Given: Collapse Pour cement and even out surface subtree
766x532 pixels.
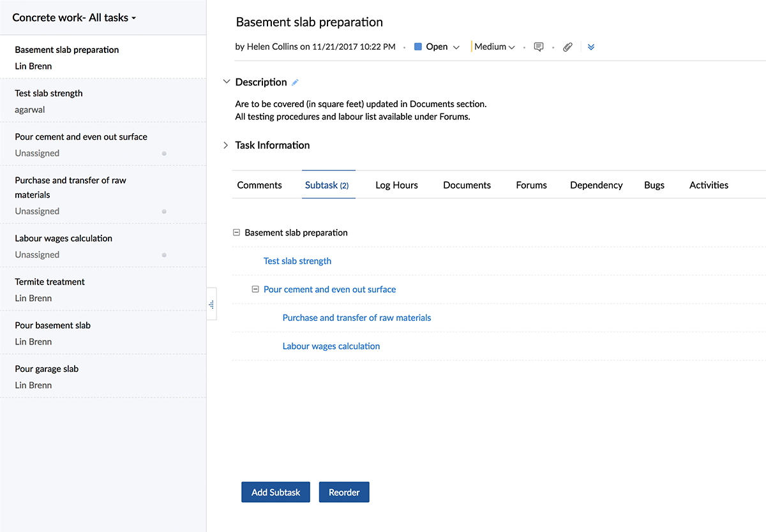Looking at the screenshot, I should pyautogui.click(x=255, y=290).
